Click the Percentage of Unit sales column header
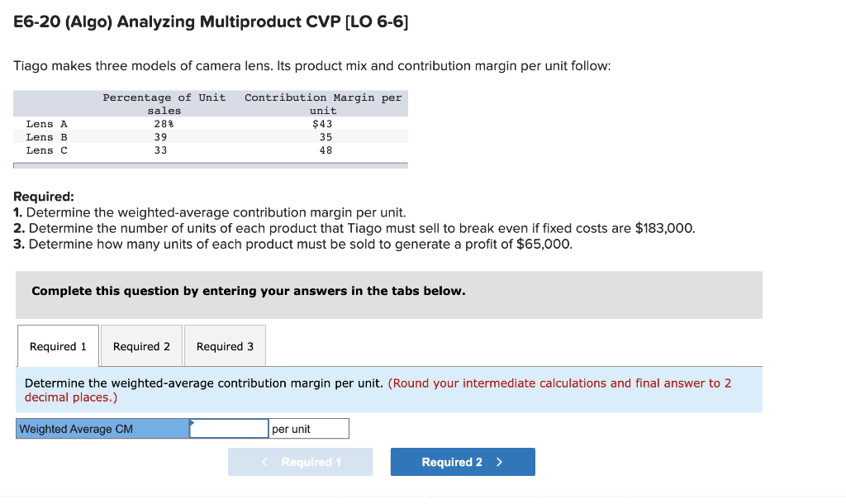Image resolution: width=846 pixels, height=504 pixels. [164, 103]
